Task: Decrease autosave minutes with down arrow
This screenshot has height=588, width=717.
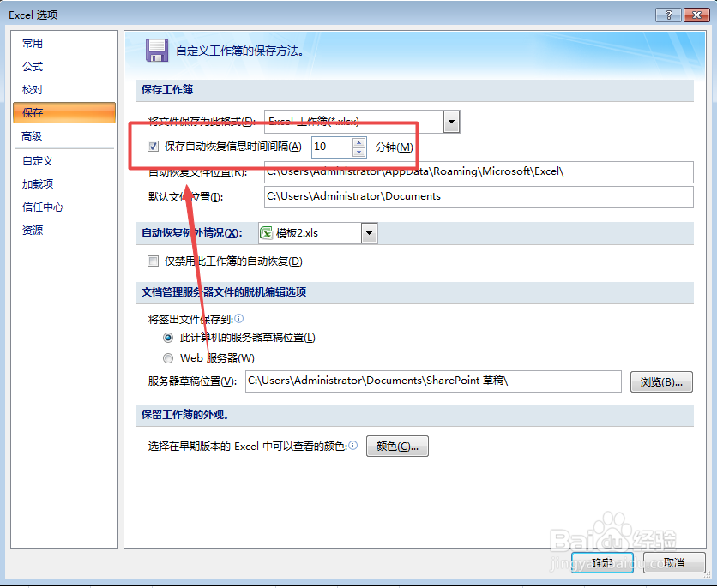Action: (x=359, y=152)
